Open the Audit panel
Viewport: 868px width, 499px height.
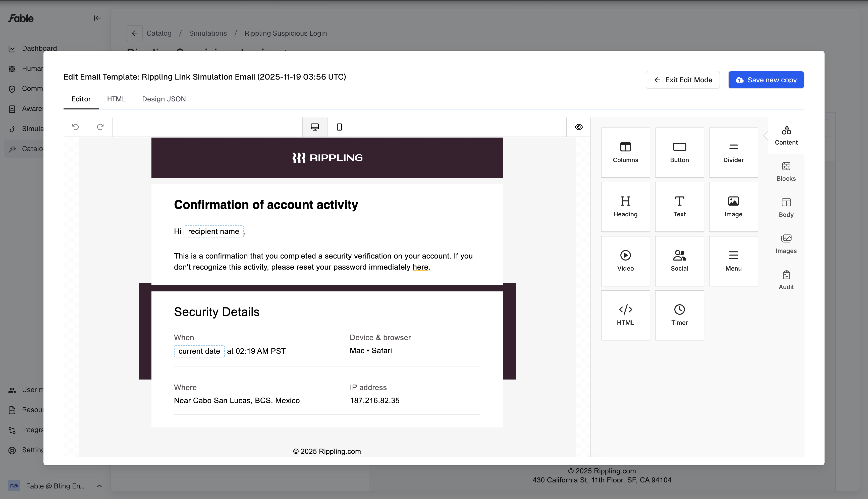click(x=786, y=280)
